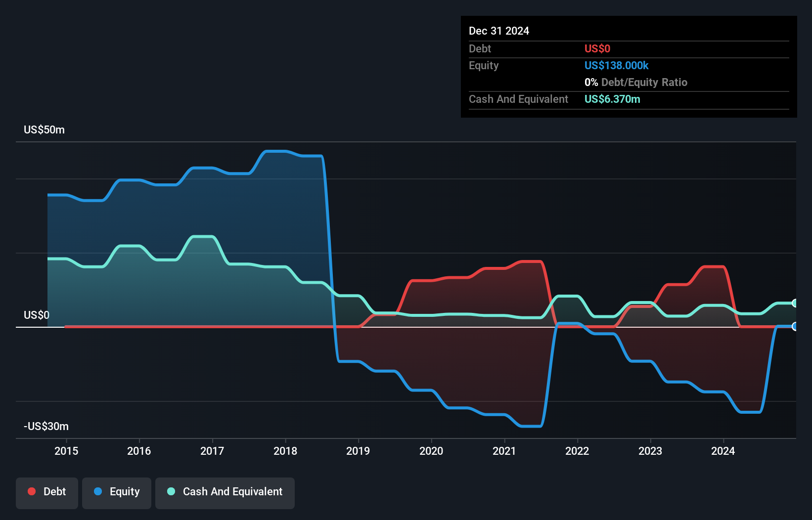Click the US$50m axis gridline label
Screen dimensions: 812x520
44,130
